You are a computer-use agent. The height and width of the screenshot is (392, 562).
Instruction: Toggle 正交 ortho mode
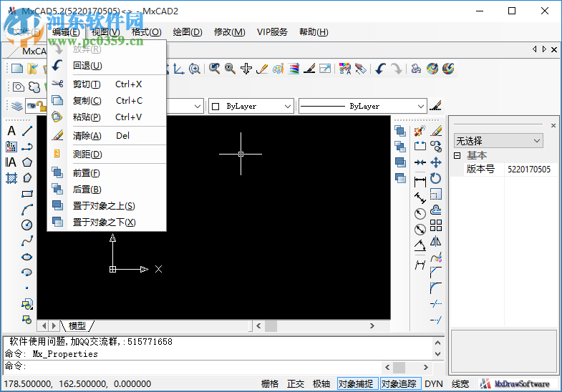(296, 383)
